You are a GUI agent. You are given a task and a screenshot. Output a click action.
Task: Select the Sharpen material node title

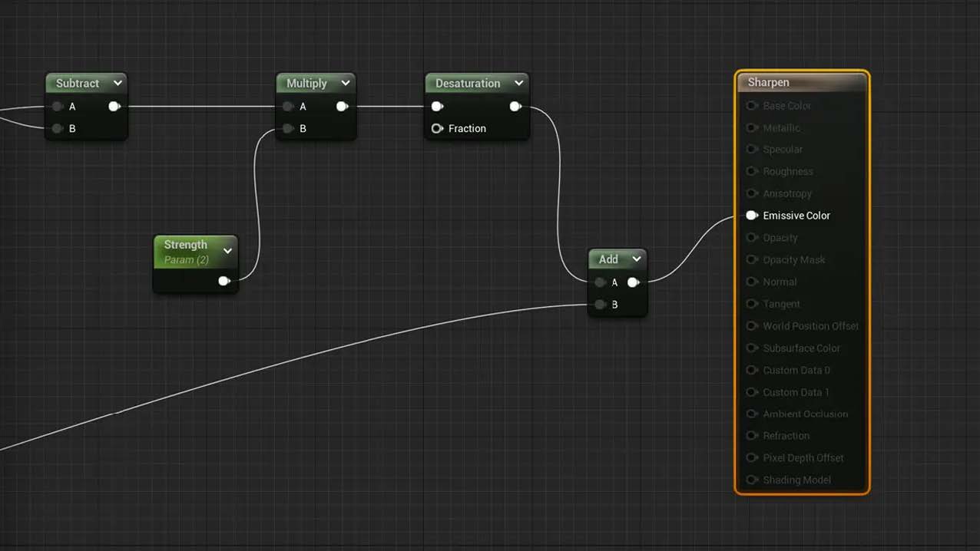click(x=769, y=82)
